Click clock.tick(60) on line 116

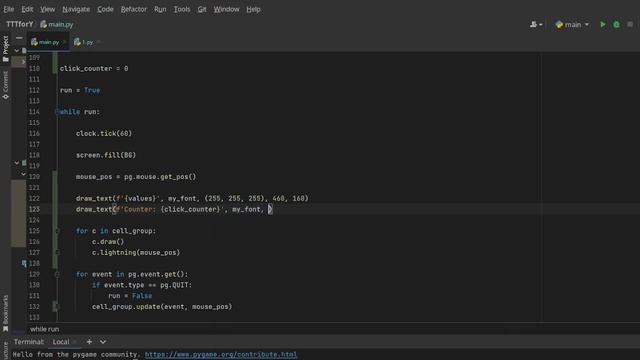(x=104, y=133)
